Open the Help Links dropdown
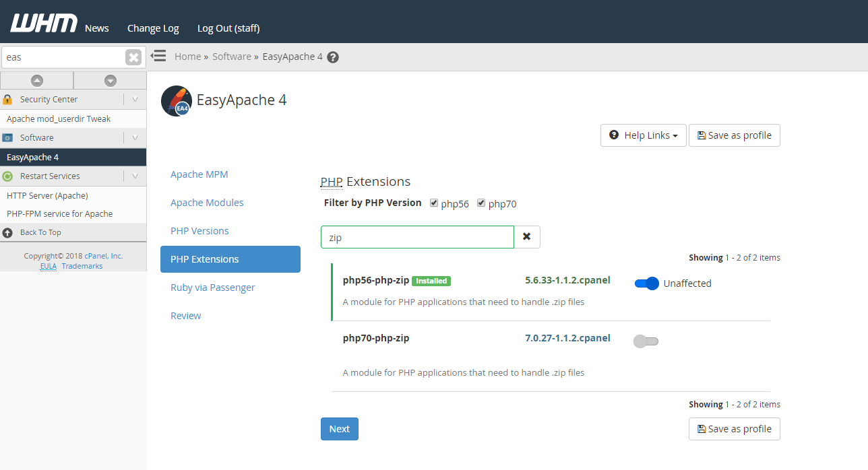 [x=644, y=135]
